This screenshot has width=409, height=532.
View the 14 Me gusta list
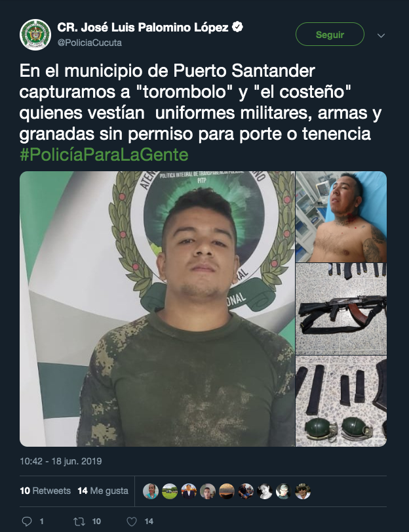(103, 491)
